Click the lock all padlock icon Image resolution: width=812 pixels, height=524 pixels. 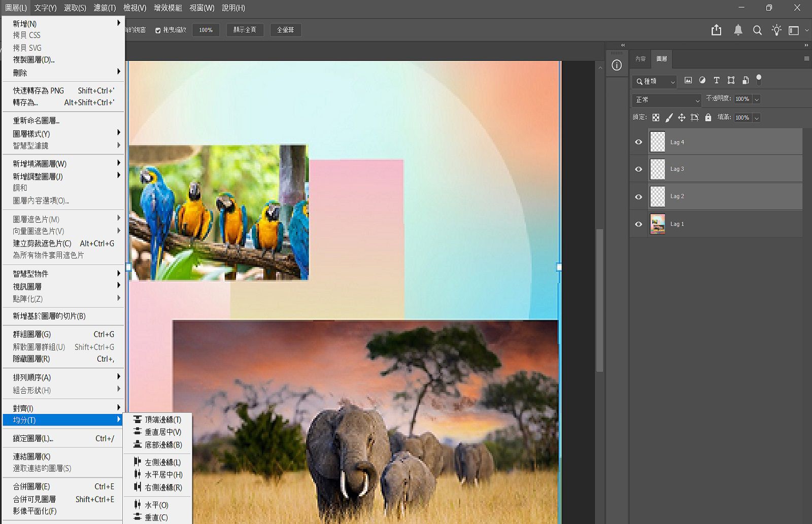pyautogui.click(x=708, y=118)
